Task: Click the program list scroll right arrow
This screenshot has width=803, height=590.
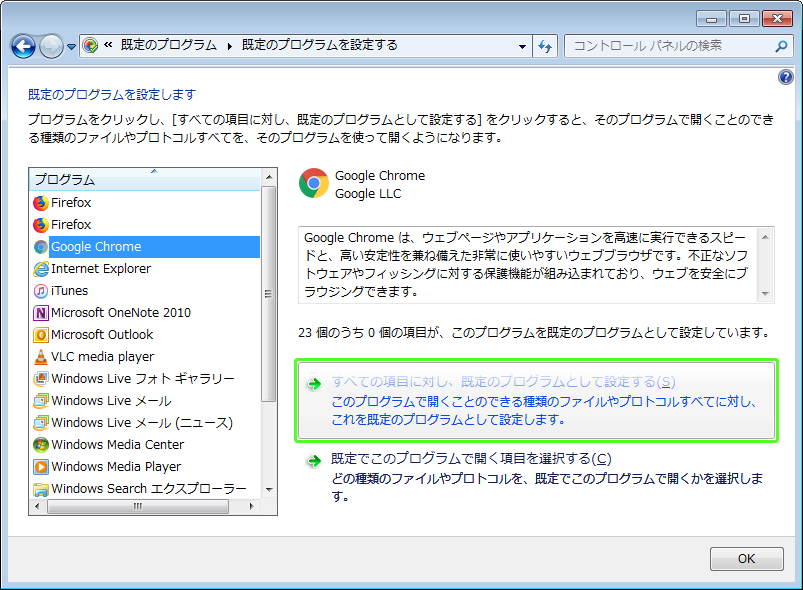Action: pos(251,507)
